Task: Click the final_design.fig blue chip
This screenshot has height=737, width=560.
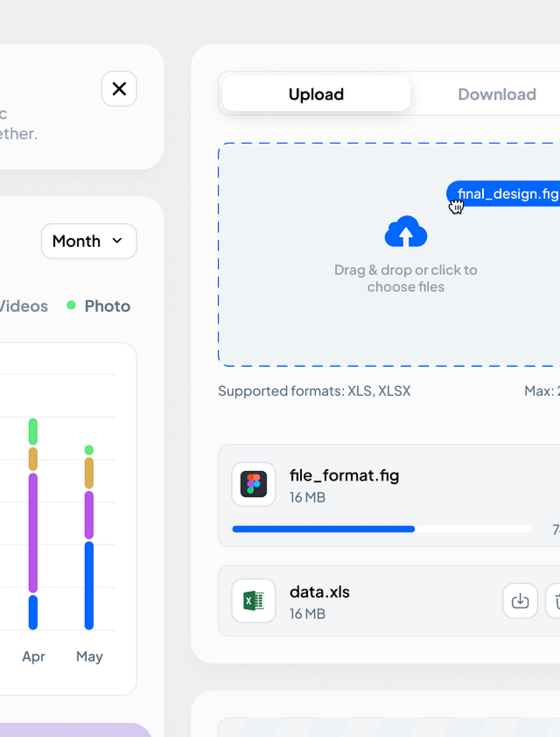Action: (507, 193)
